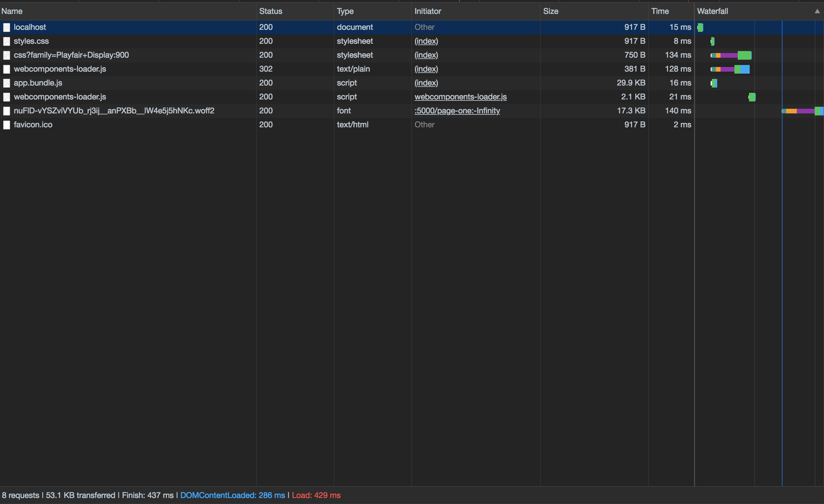The width and height of the screenshot is (824, 504).
Task: Click the Playfair stylesheet's waterfall timing bar
Action: [731, 55]
